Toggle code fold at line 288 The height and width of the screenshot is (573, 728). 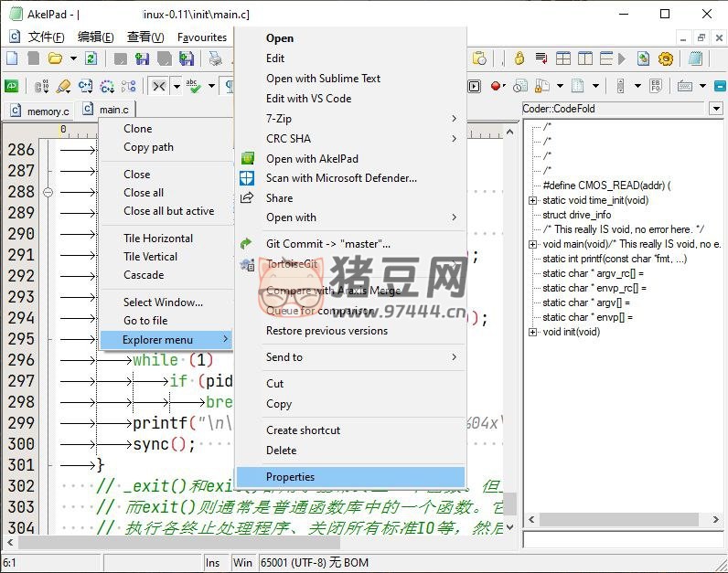pyautogui.click(x=48, y=192)
